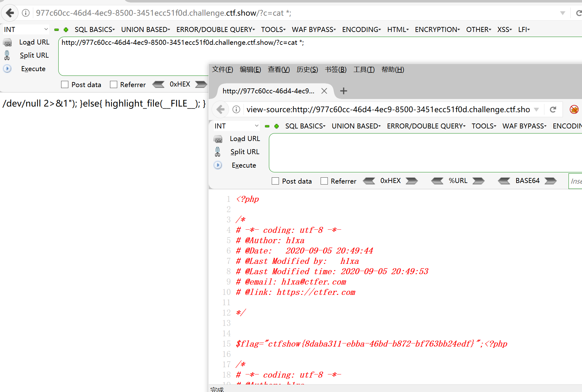Image resolution: width=582 pixels, height=392 pixels.
Task: Click green plus icon in view-source HackBar
Action: click(x=276, y=126)
